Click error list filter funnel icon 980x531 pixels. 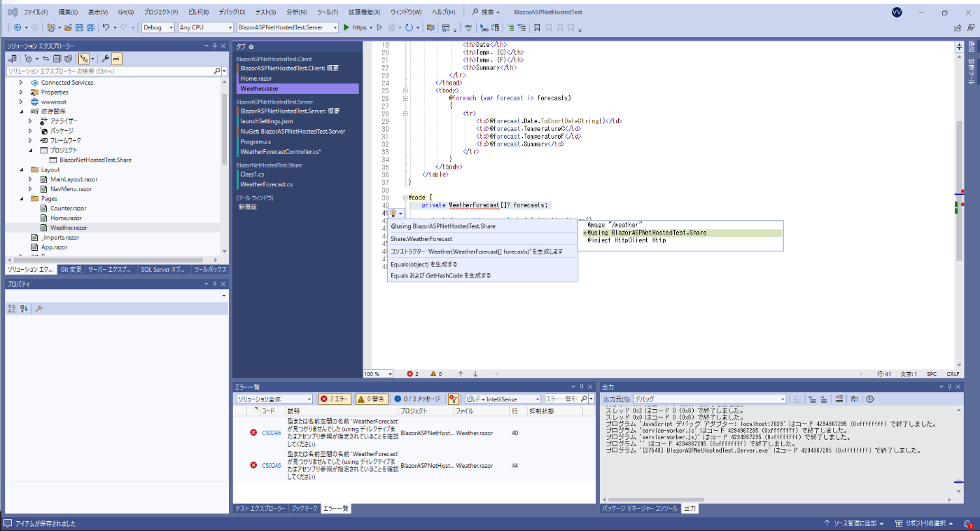pyautogui.click(x=452, y=399)
